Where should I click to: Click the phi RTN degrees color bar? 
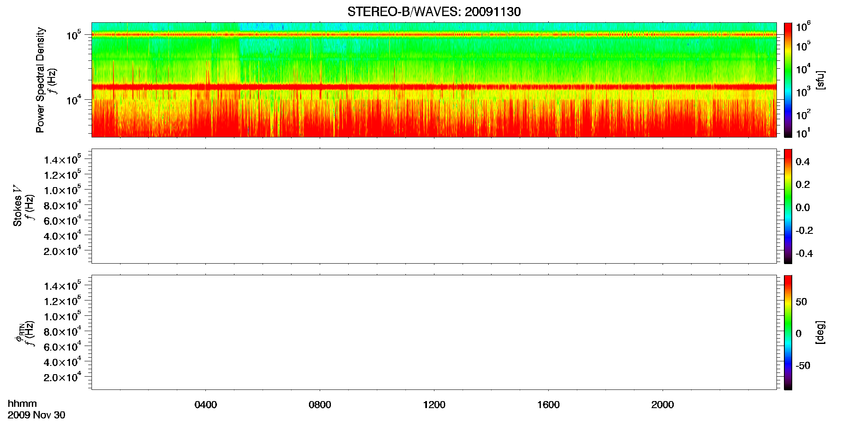click(x=788, y=332)
